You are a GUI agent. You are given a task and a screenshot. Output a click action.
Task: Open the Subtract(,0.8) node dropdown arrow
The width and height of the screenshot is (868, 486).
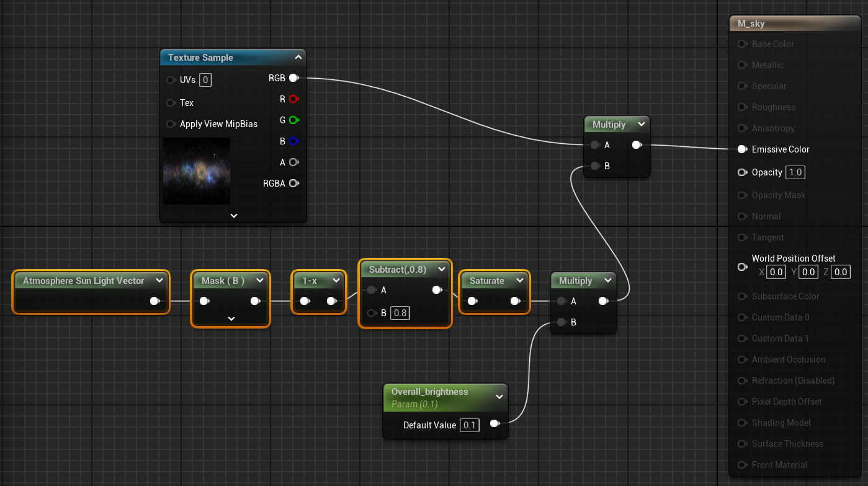(441, 270)
